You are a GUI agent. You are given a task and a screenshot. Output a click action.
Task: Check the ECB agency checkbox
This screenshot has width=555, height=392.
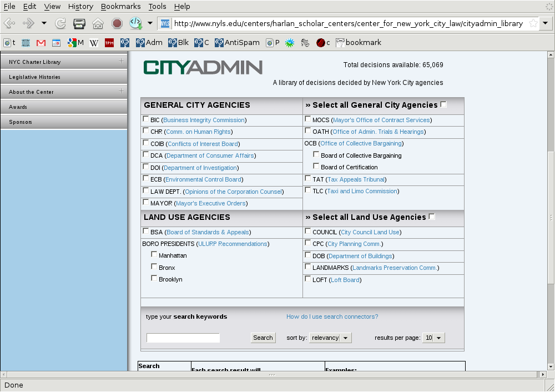tap(145, 178)
